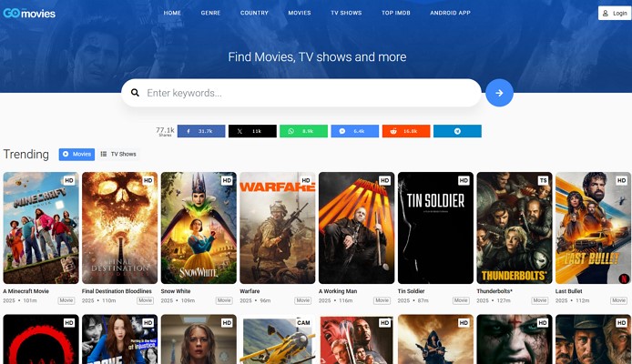The image size is (632, 364).
Task: Click the Warfare title link
Action: coord(250,291)
